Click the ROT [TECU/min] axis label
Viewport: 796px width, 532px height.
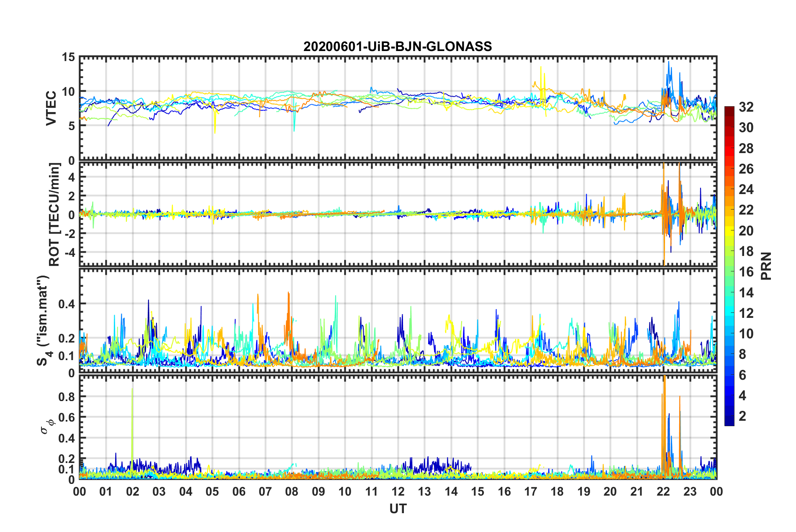(54, 215)
